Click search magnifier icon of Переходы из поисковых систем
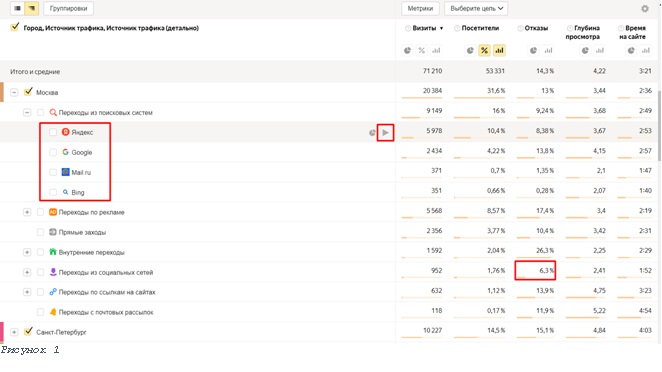 coord(53,112)
